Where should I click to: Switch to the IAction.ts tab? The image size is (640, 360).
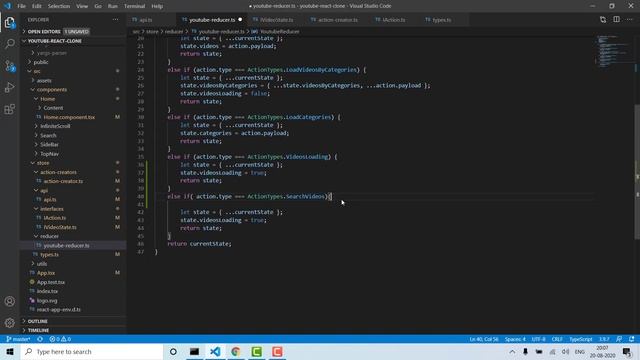[393, 20]
